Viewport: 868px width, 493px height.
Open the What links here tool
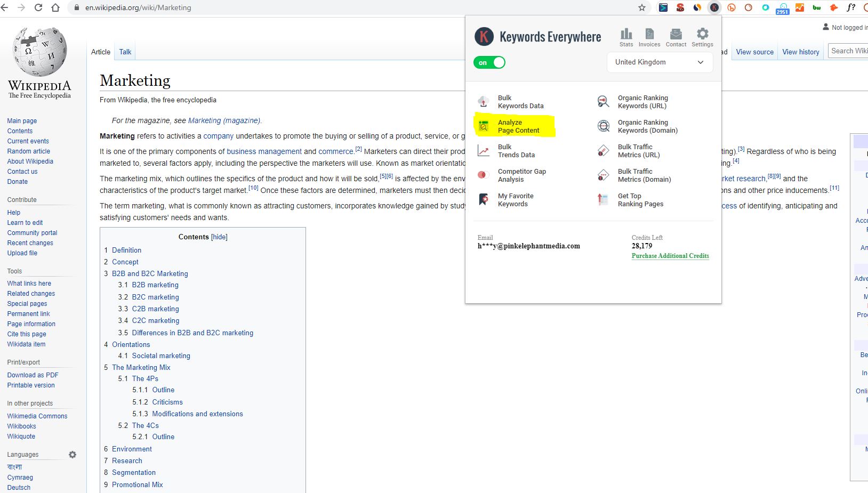tap(29, 284)
